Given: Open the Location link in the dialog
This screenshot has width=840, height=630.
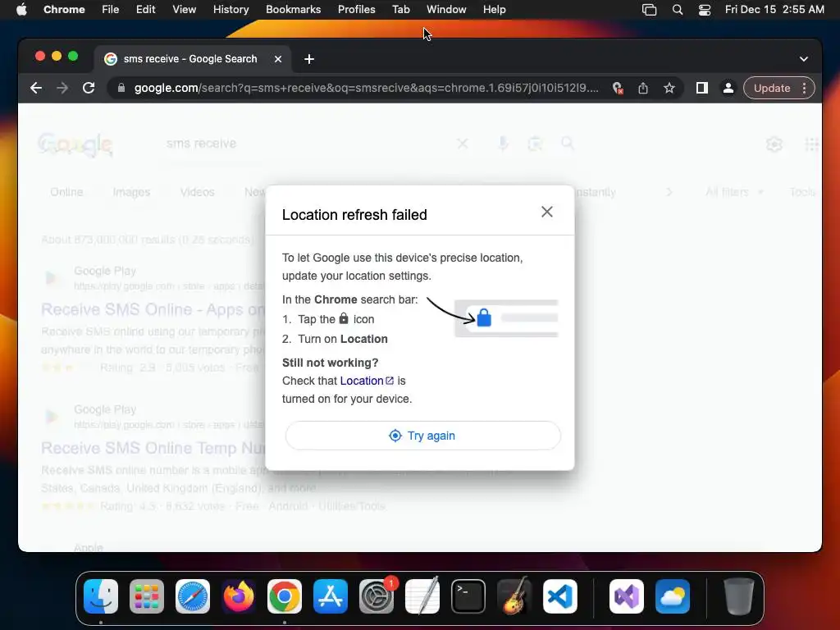Looking at the screenshot, I should point(367,381).
